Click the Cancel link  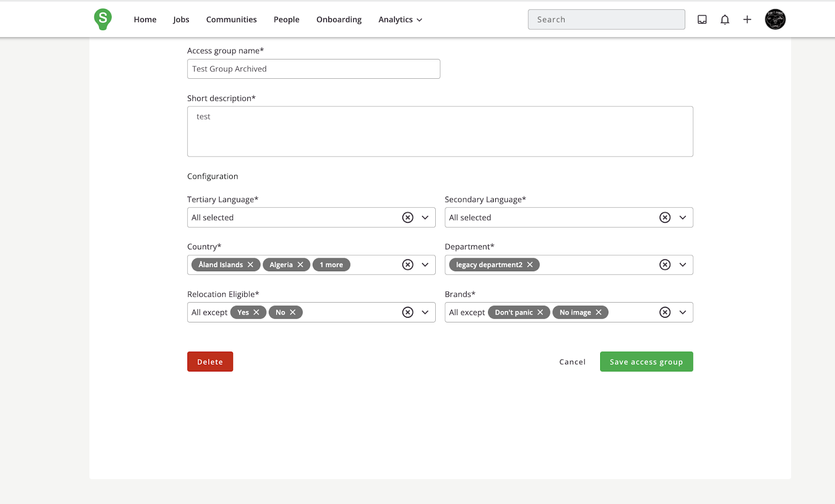pos(572,362)
